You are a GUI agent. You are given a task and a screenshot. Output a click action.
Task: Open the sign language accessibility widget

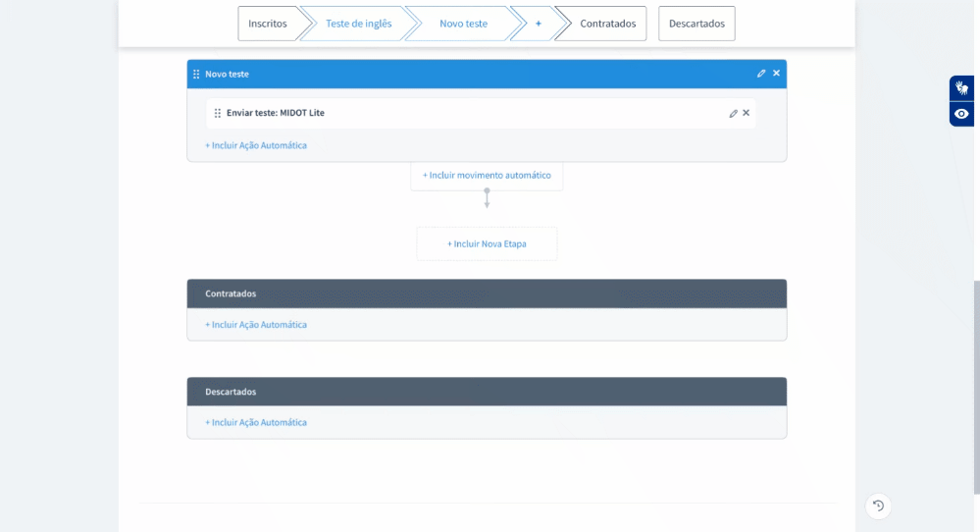click(x=961, y=88)
